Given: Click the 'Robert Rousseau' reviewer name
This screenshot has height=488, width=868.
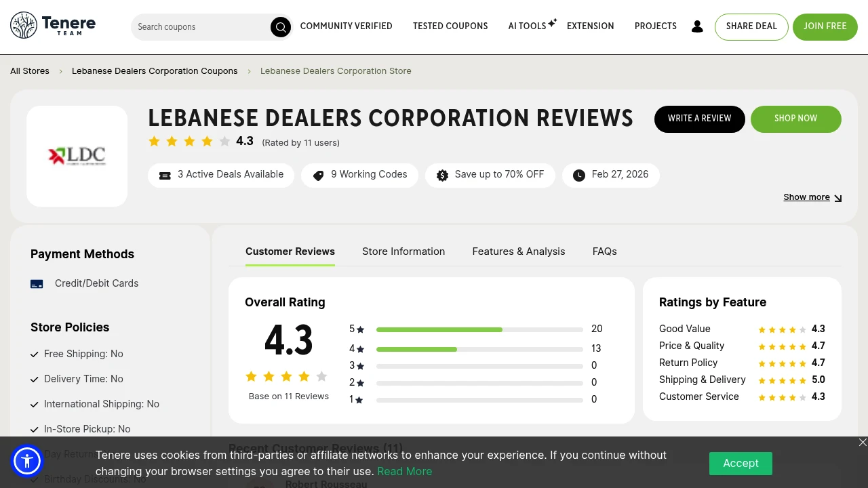Looking at the screenshot, I should coord(326,484).
